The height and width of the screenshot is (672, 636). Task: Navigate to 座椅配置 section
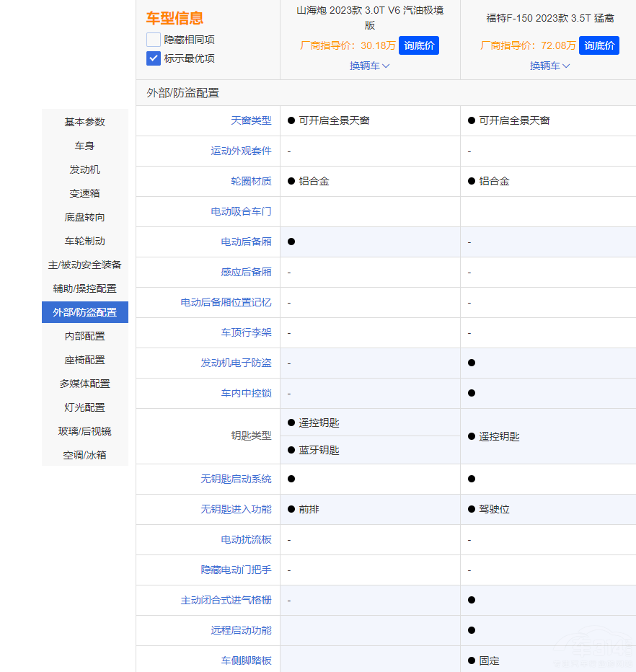tap(84, 360)
